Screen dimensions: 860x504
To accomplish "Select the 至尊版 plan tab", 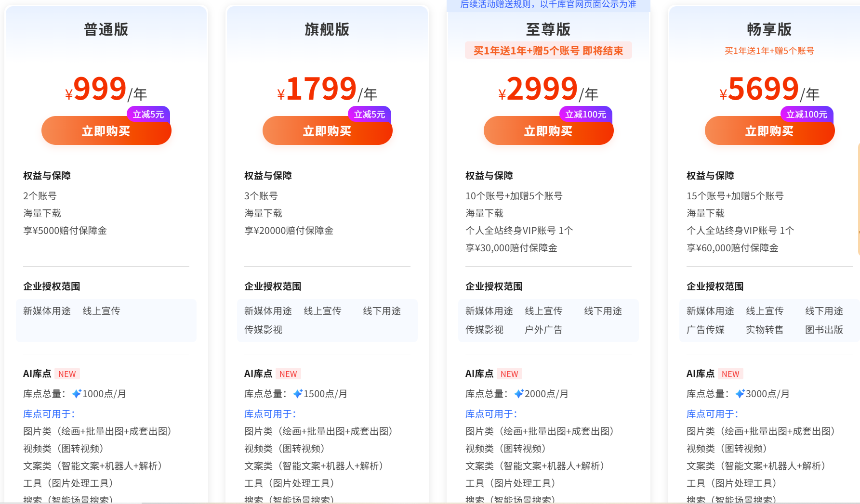I will 548,29.
